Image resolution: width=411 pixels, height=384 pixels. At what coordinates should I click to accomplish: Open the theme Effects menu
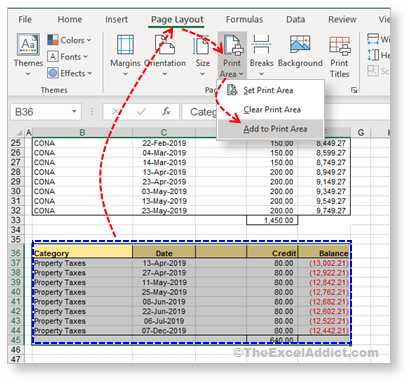[x=70, y=73]
